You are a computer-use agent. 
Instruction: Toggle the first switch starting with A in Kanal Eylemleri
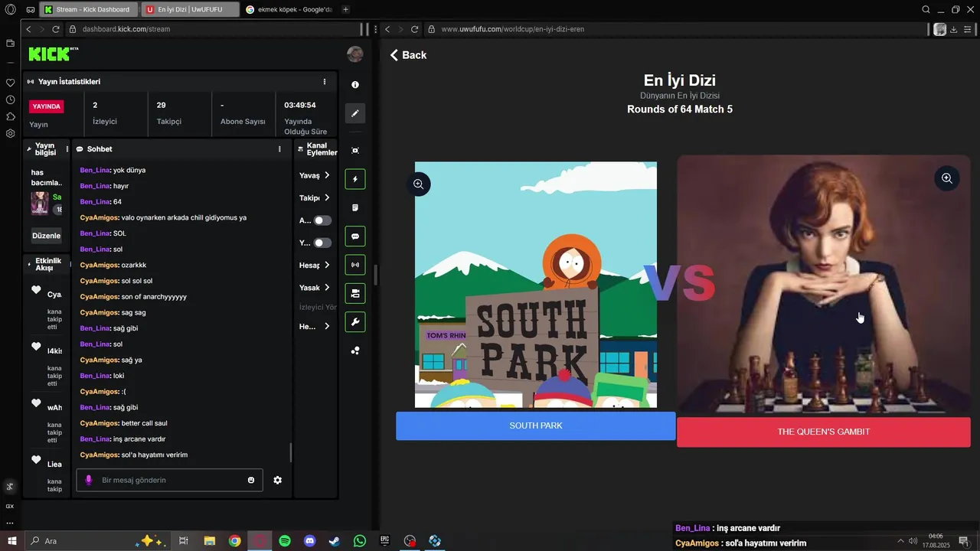[x=323, y=220]
